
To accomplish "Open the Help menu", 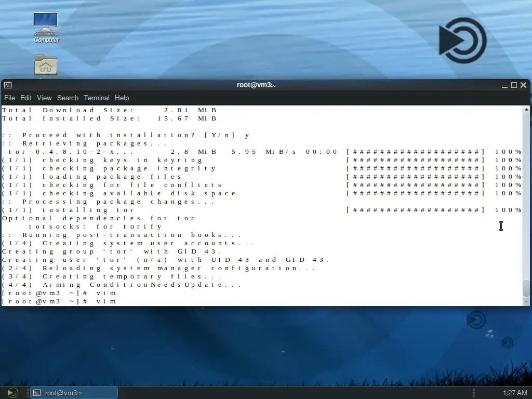I will pyautogui.click(x=122, y=98).
